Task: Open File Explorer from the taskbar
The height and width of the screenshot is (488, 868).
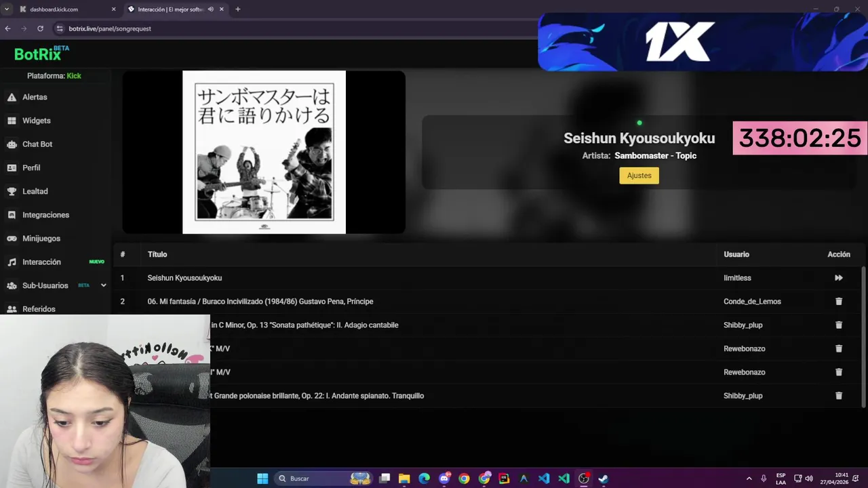Action: (x=404, y=479)
